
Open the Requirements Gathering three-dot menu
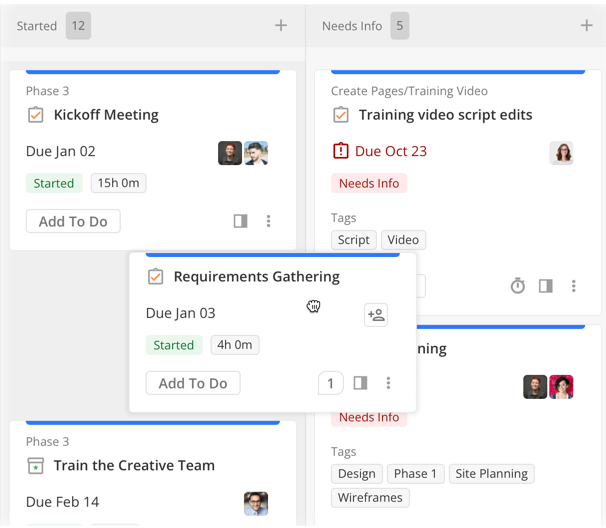click(388, 383)
